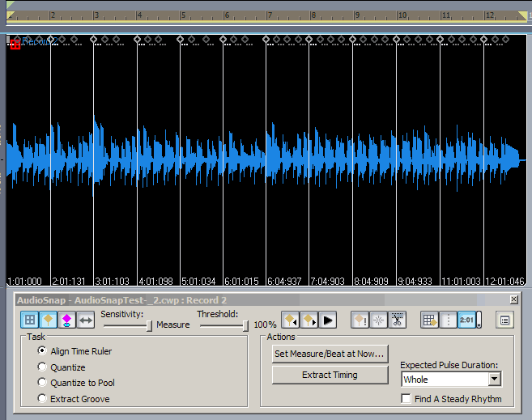Screen dimensions: 532x420
Task: Enable Find A Steady Rhythm checkbox
Action: click(406, 399)
